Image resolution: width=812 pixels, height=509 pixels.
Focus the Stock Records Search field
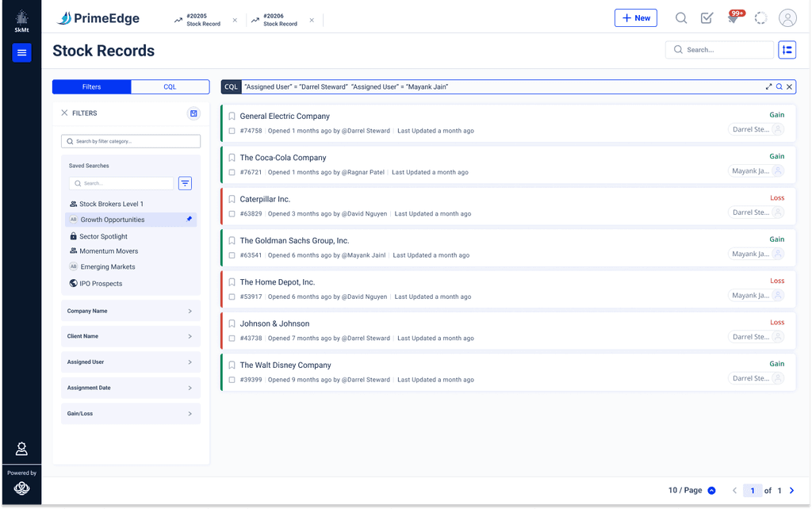[x=719, y=50]
